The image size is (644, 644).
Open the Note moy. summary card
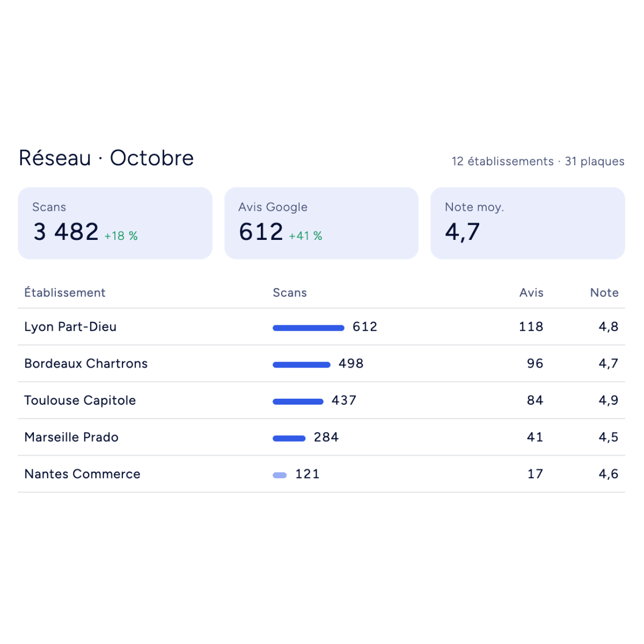tap(528, 223)
